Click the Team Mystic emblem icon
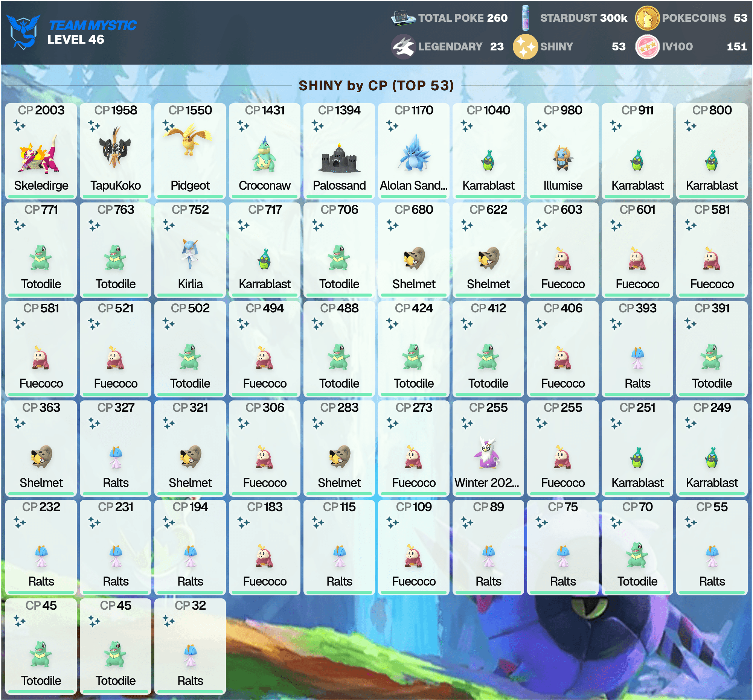 click(23, 32)
